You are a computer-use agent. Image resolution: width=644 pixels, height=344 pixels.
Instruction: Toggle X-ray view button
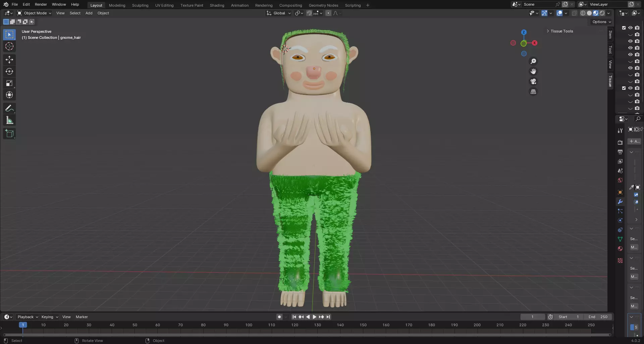coord(574,13)
